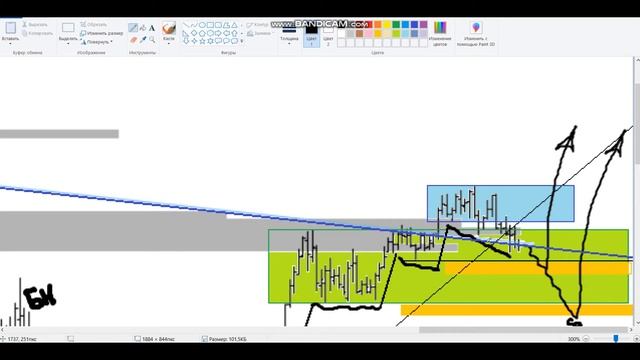Choose the Rectangle shape

click(210, 25)
